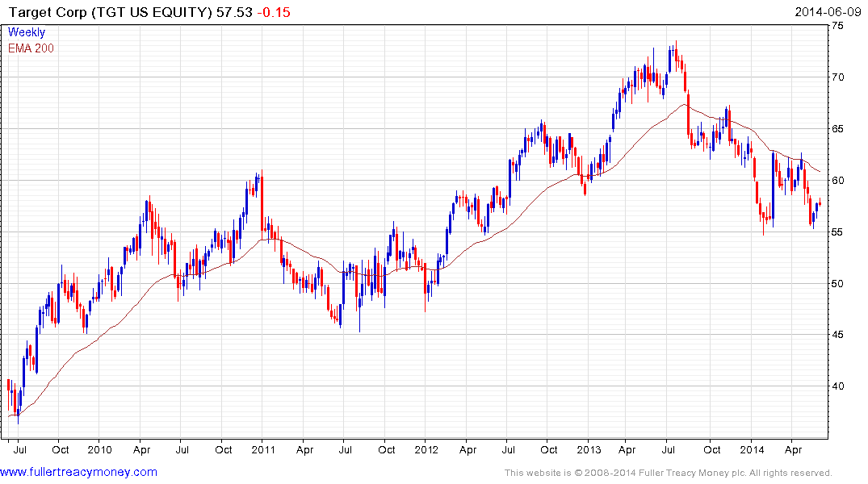The image size is (868, 484).
Task: Click the -0.15 price change value
Action: 274,12
